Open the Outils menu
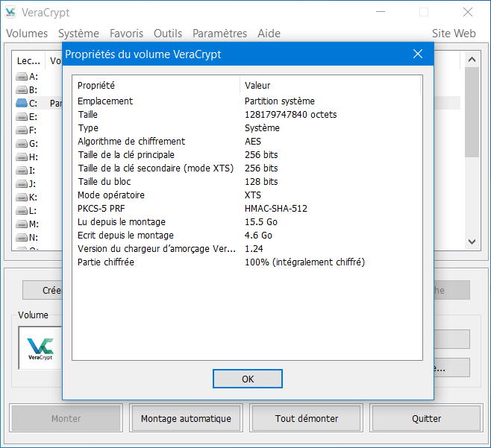The image size is (491, 448). 168,34
